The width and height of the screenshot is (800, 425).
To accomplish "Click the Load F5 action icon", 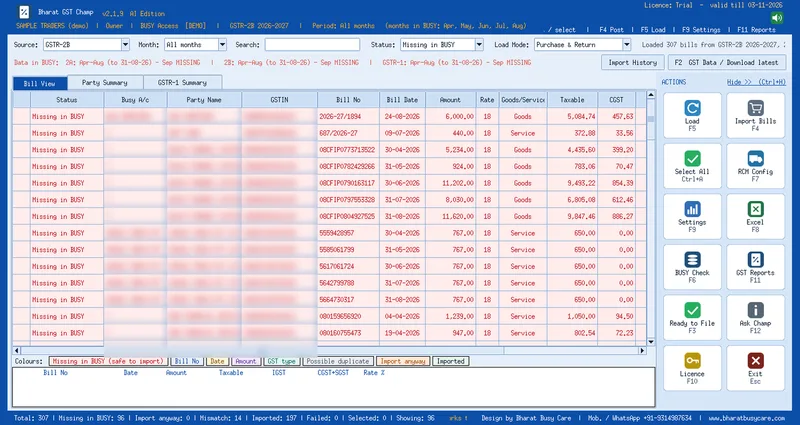I will coord(692,108).
